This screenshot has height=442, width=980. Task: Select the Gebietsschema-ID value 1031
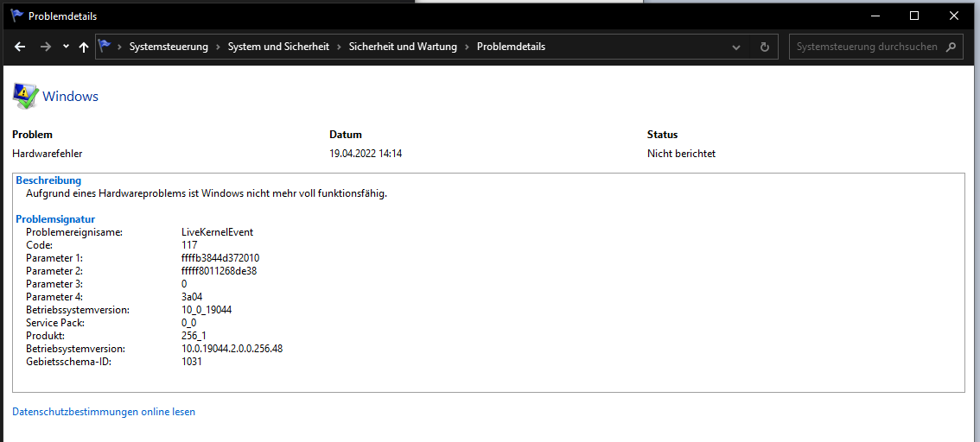(192, 362)
